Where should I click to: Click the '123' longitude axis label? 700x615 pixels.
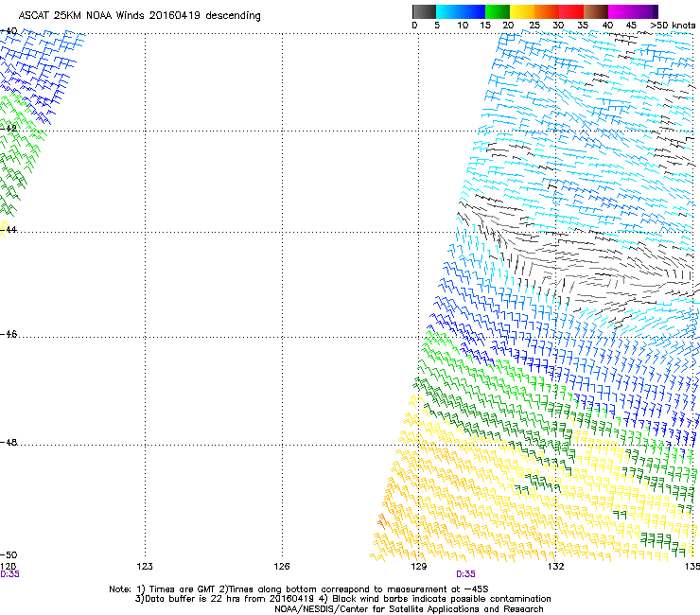coord(145,567)
